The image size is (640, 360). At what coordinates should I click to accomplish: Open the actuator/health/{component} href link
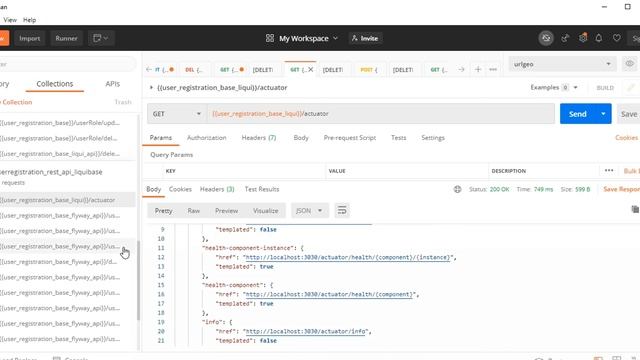(x=329, y=294)
